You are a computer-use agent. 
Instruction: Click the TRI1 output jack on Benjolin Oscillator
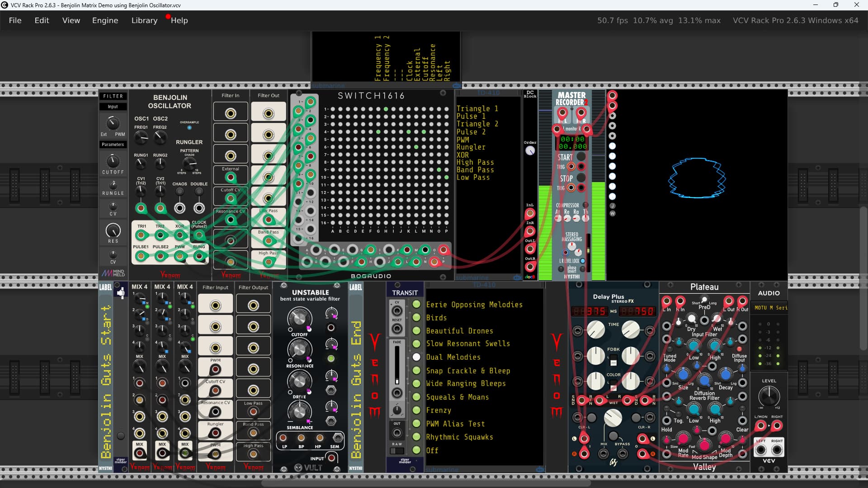141,235
